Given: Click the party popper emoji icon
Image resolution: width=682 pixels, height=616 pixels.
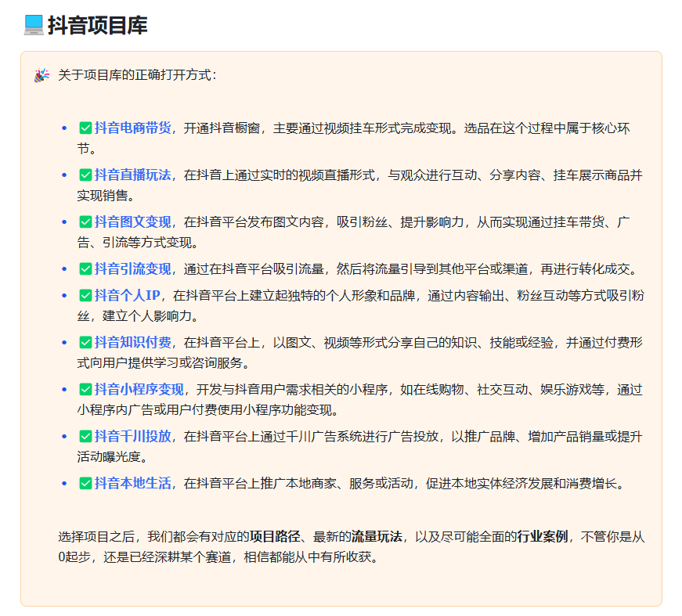Looking at the screenshot, I should pyautogui.click(x=41, y=75).
